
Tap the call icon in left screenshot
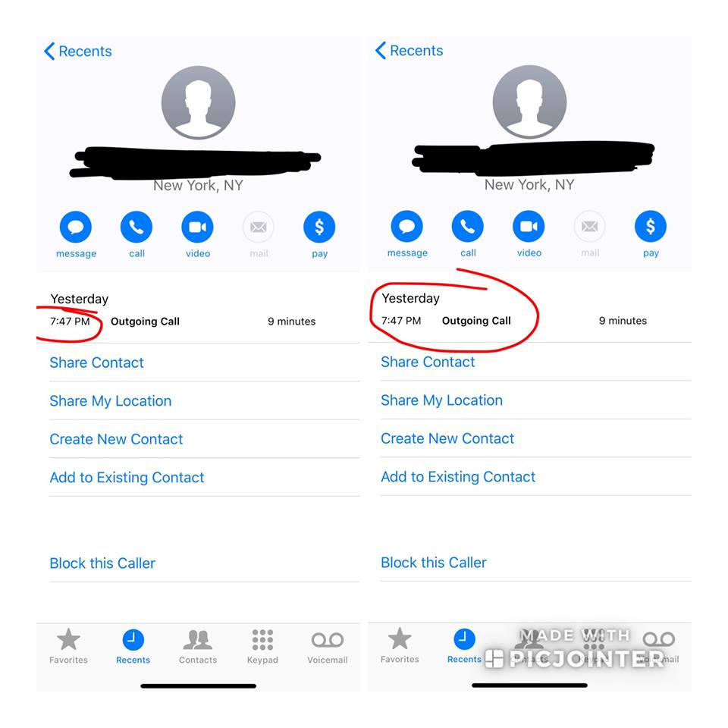pyautogui.click(x=136, y=227)
